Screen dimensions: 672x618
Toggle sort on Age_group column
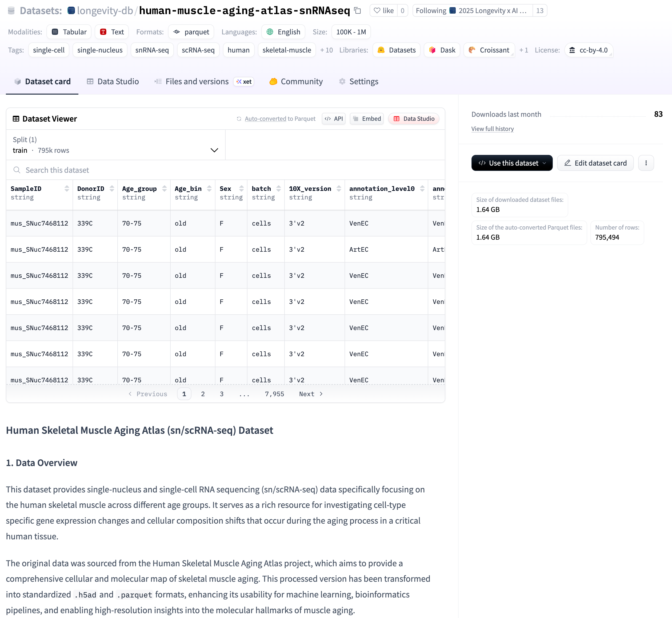click(x=164, y=188)
